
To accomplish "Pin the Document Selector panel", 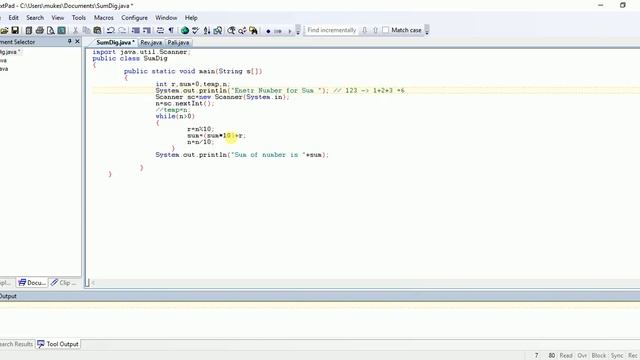I will tap(69, 41).
